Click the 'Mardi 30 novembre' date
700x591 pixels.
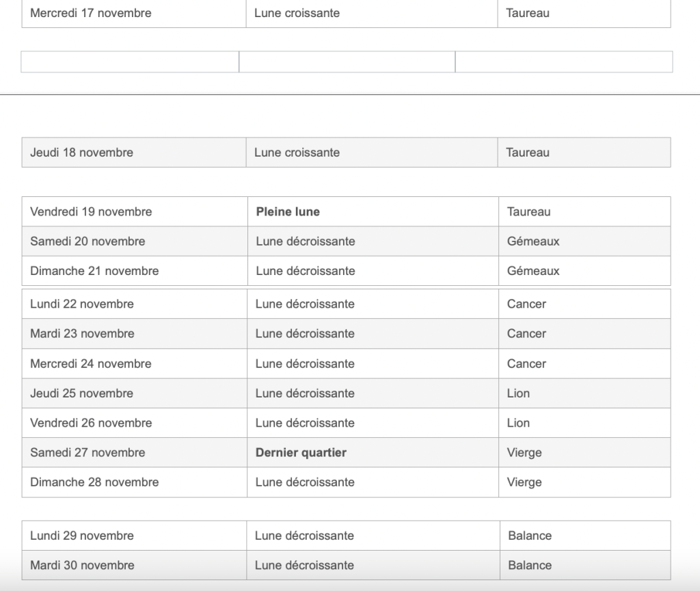point(82,566)
